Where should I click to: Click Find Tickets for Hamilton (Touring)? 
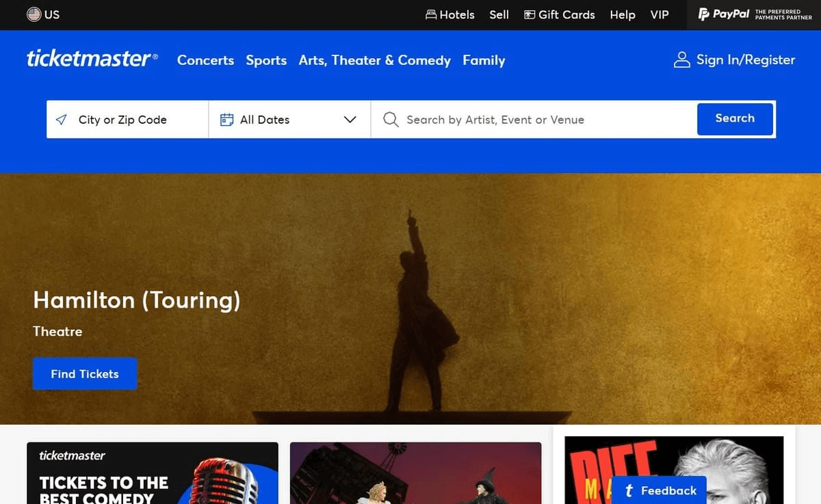pyautogui.click(x=84, y=373)
